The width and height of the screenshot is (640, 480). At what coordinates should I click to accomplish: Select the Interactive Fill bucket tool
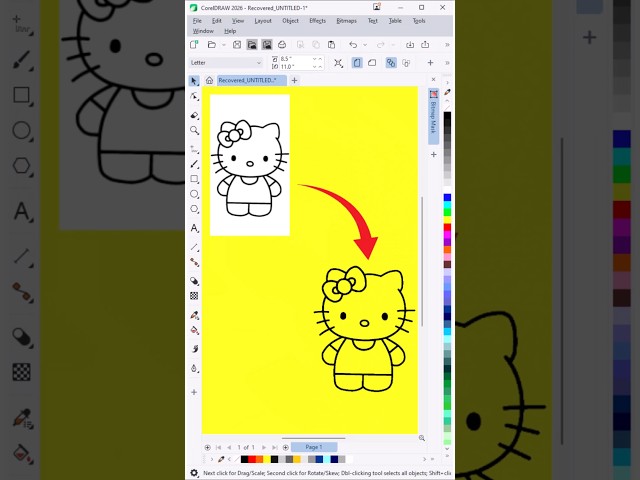point(194,330)
